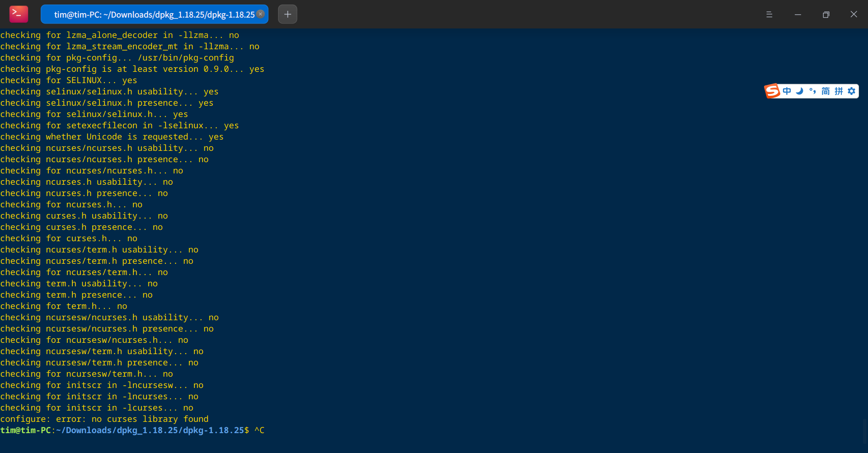Toggle the moon half-width/full-width icon
Image resolution: width=868 pixels, height=453 pixels.
pos(800,91)
